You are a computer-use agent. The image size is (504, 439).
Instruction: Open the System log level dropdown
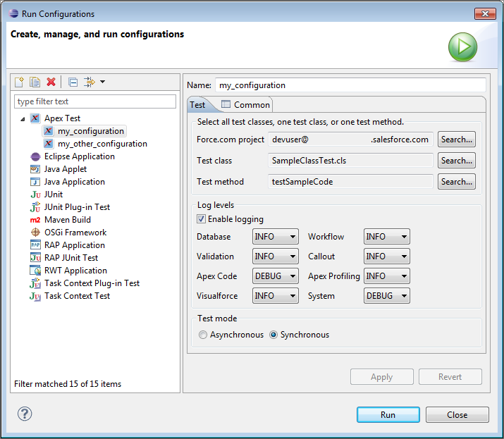387,296
